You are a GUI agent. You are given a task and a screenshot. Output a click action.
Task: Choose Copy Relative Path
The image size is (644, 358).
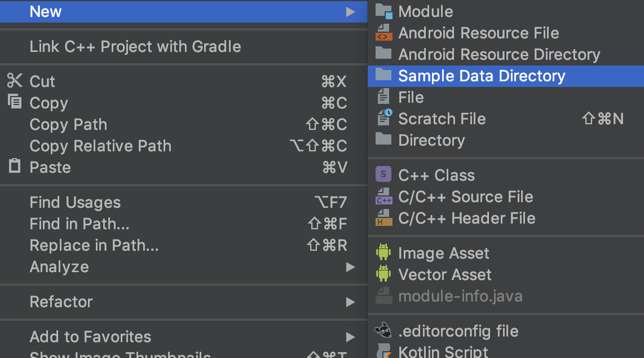pos(100,146)
